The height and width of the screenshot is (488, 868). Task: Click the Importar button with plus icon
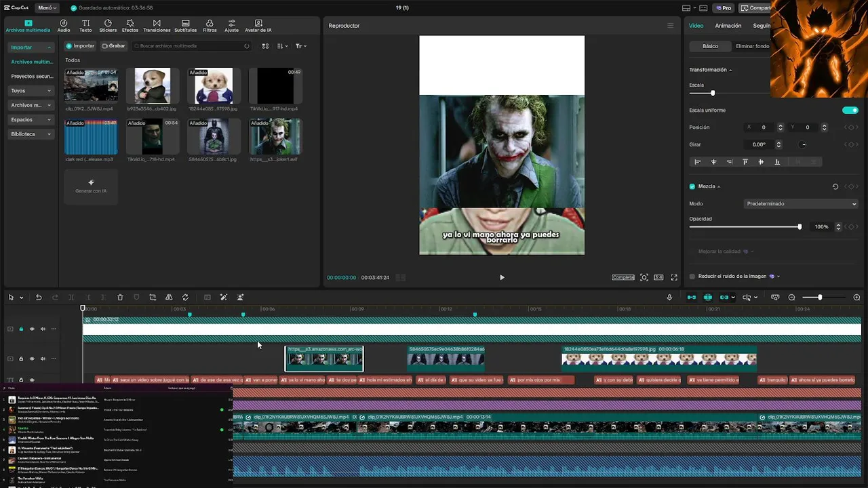pos(80,46)
